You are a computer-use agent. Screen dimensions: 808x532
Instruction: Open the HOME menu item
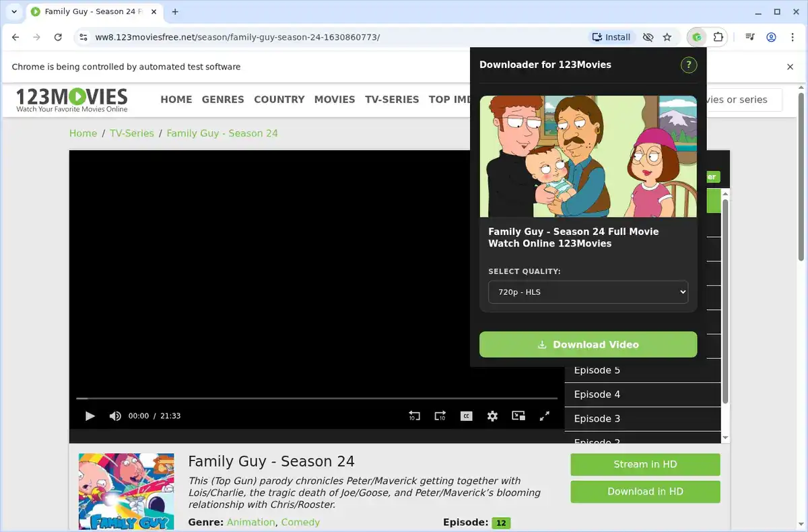(176, 99)
